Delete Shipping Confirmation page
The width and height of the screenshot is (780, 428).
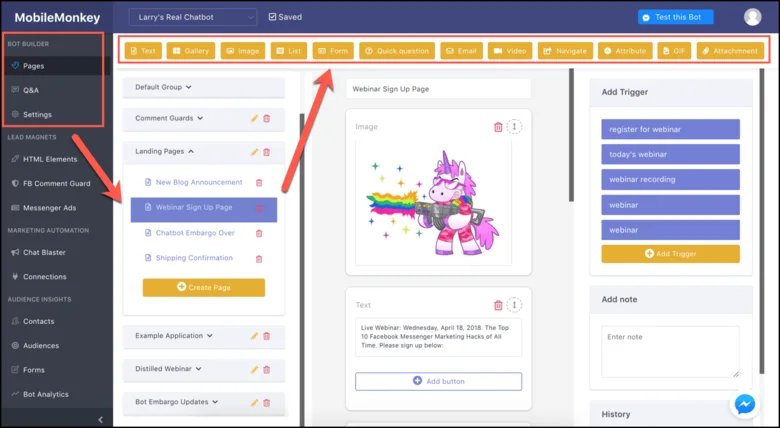[259, 259]
